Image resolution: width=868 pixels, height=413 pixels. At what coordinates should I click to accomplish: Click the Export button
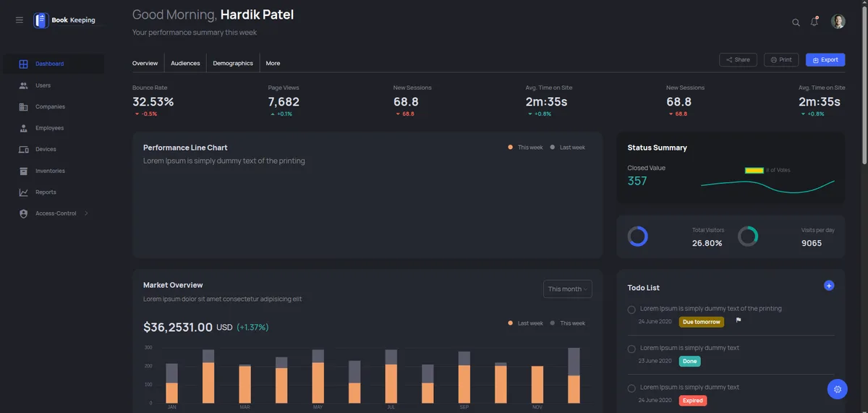825,60
